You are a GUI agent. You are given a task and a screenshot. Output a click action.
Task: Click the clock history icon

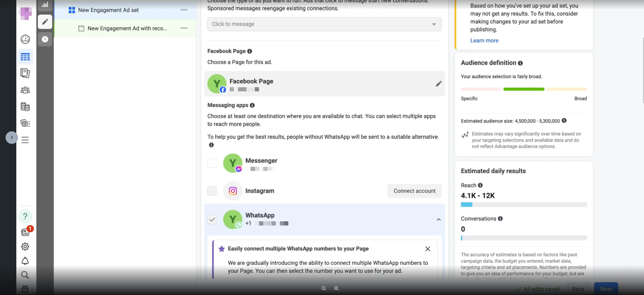click(45, 39)
